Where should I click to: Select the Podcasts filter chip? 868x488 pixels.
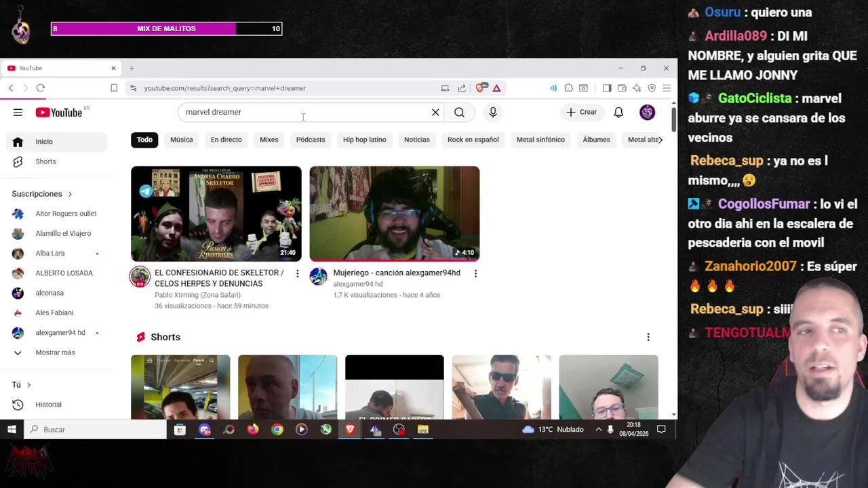tap(311, 140)
